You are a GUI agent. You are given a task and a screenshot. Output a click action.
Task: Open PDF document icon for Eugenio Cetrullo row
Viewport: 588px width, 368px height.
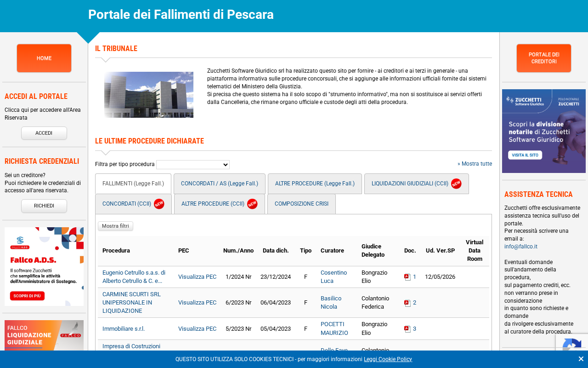407,277
